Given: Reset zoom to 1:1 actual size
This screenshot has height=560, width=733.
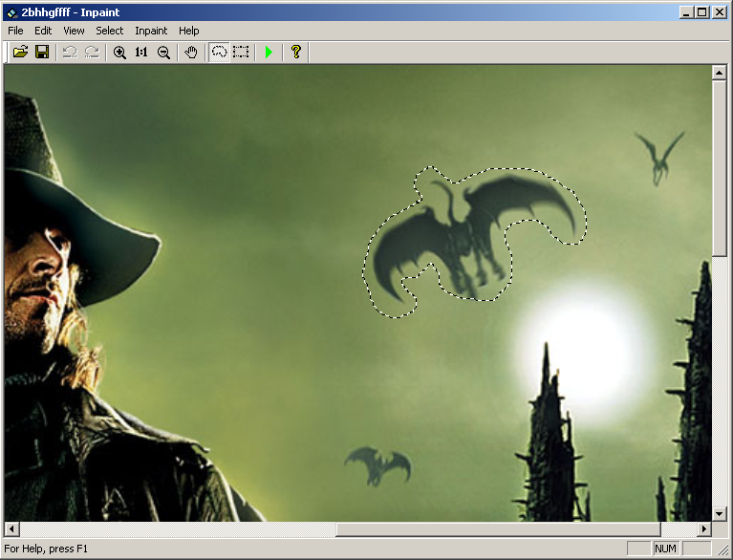Looking at the screenshot, I should click(x=141, y=52).
